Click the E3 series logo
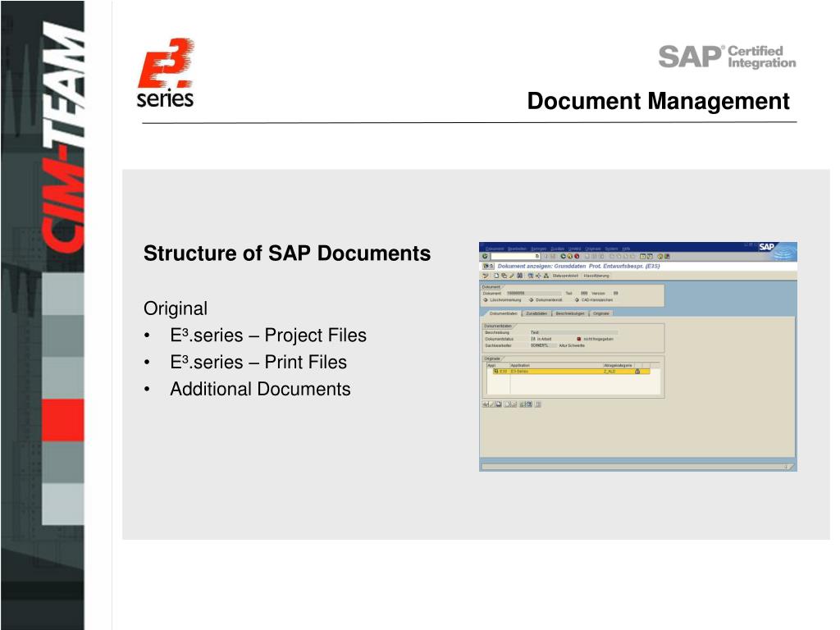 166,72
